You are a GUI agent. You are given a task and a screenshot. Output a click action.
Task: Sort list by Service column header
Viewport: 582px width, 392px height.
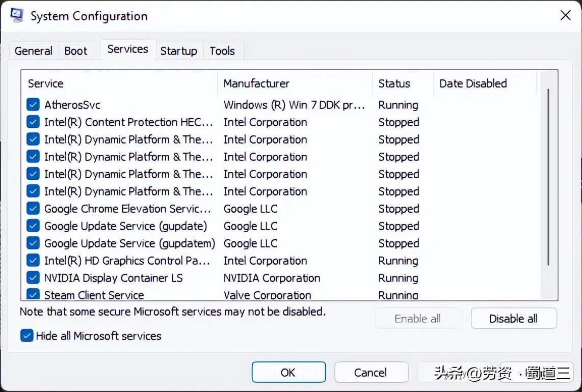pyautogui.click(x=46, y=83)
